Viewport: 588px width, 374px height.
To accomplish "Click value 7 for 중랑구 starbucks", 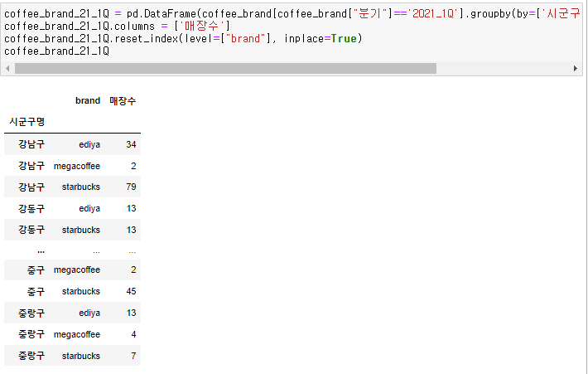I will tap(133, 356).
